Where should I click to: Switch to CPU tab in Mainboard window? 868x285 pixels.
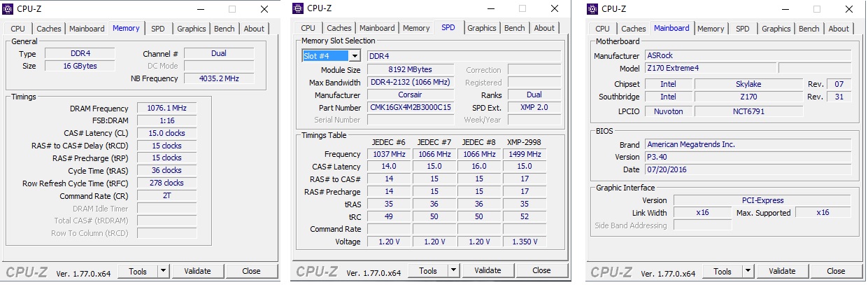coord(603,29)
